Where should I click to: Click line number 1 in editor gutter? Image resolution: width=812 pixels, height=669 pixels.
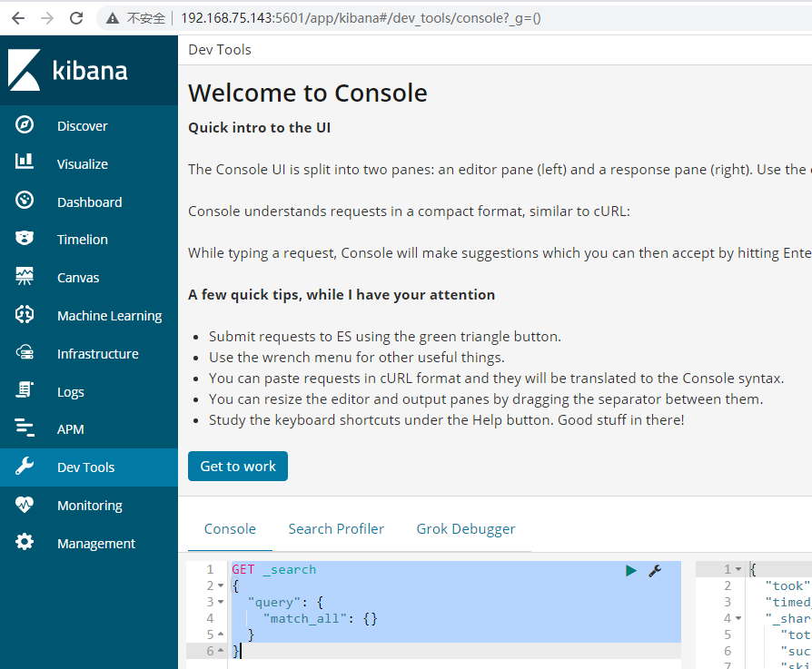click(210, 570)
